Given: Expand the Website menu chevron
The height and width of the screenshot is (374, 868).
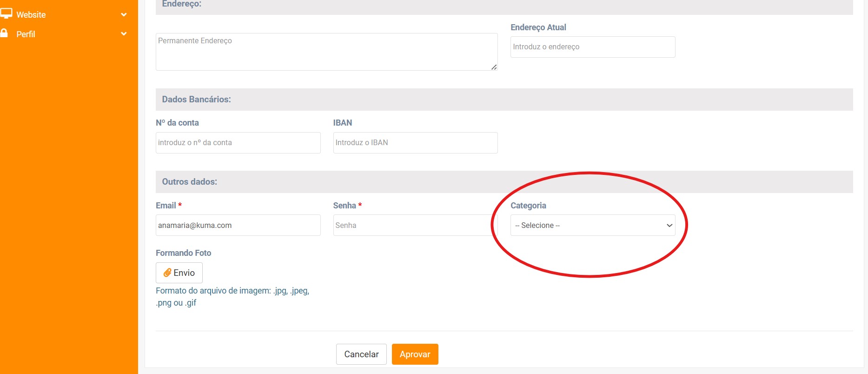Looking at the screenshot, I should coord(124,14).
